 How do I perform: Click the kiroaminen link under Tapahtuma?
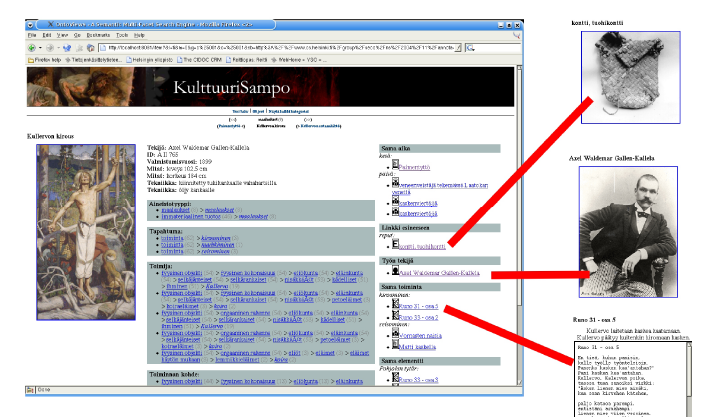pos(215,238)
